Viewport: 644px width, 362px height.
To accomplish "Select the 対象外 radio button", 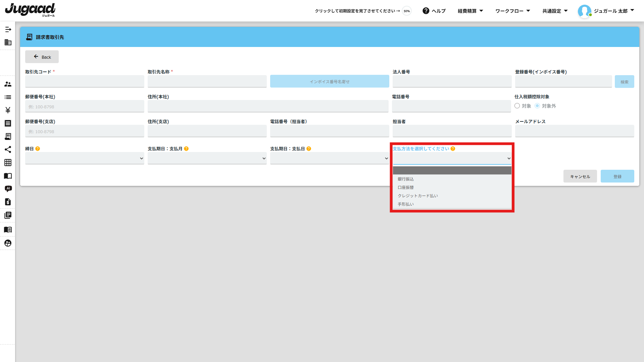I will [537, 106].
